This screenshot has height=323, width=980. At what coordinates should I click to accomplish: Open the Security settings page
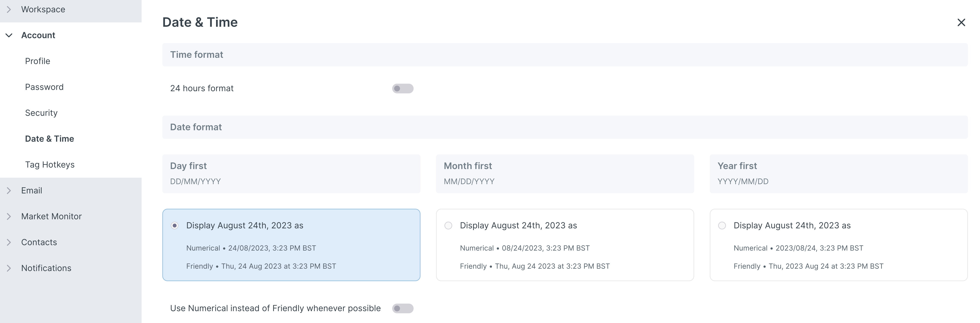41,113
